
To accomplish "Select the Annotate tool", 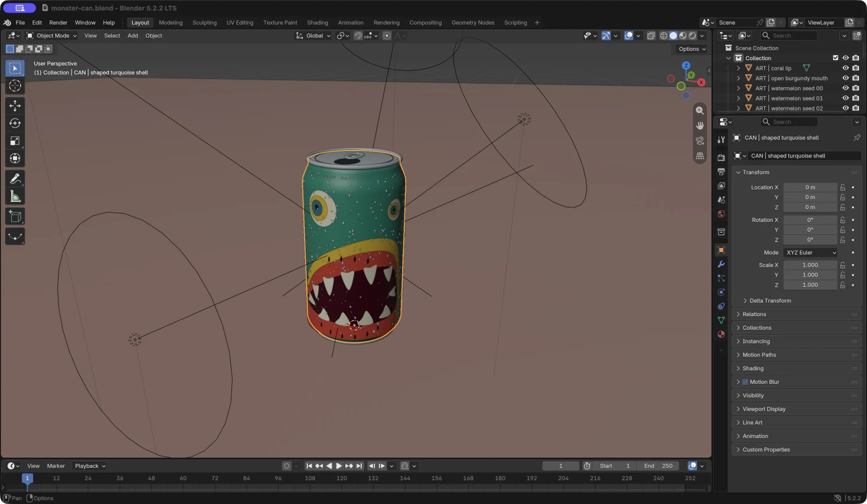I will [15, 179].
